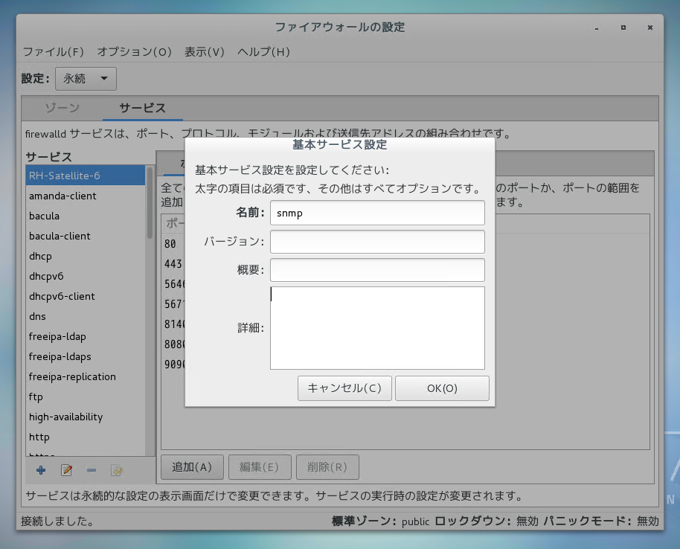Minimize the firewall settings window

click(597, 28)
